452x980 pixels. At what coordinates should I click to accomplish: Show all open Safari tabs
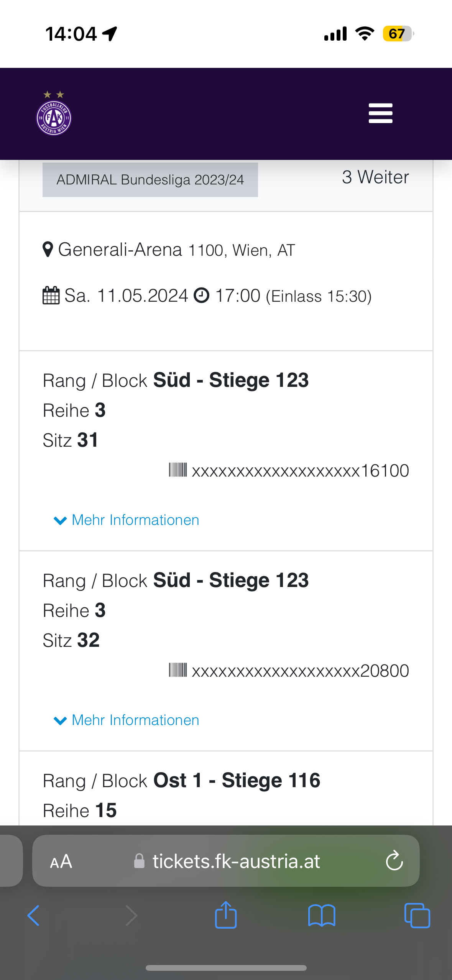(x=417, y=916)
